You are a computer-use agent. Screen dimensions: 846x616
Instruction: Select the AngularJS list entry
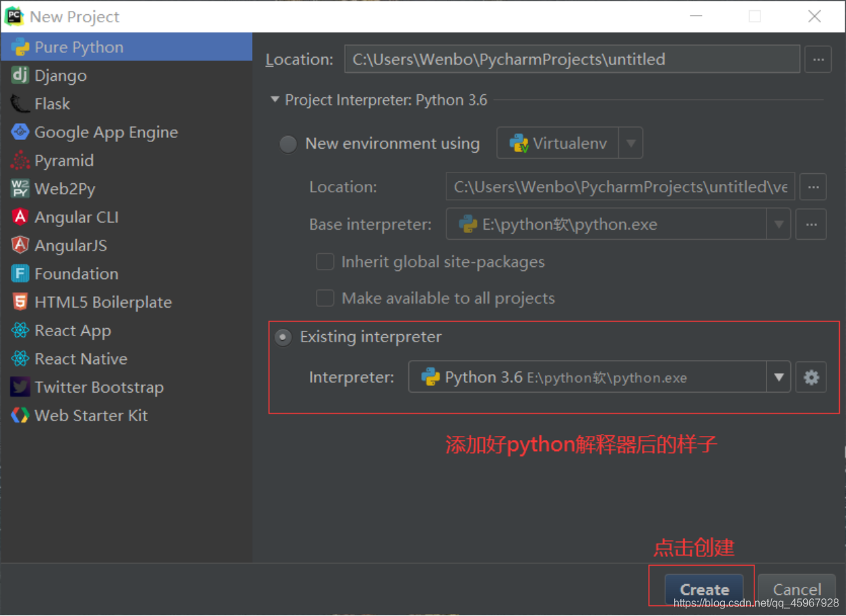click(126, 246)
